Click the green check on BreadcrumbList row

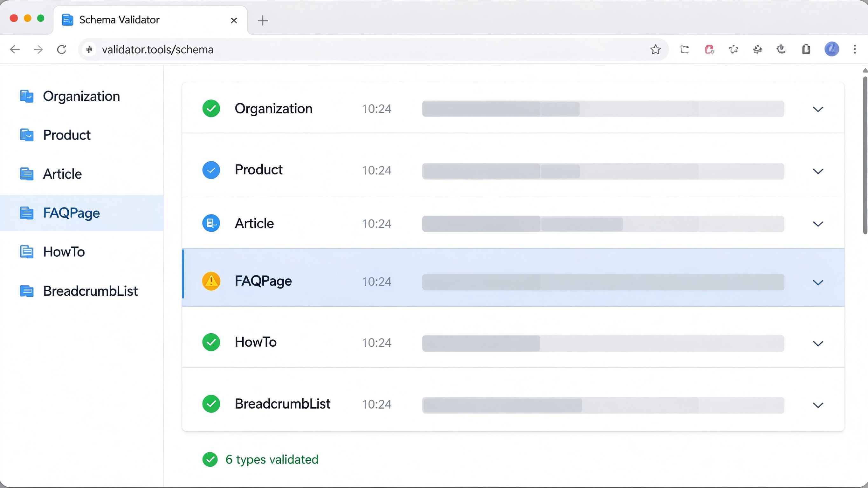point(211,404)
